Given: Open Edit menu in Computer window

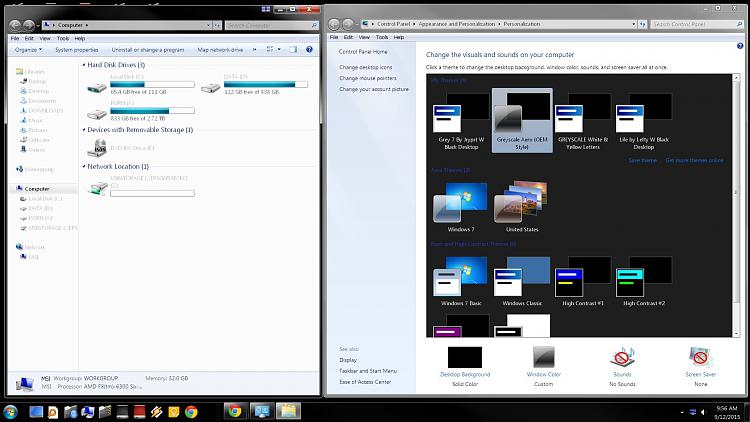Looking at the screenshot, I should pyautogui.click(x=29, y=38).
